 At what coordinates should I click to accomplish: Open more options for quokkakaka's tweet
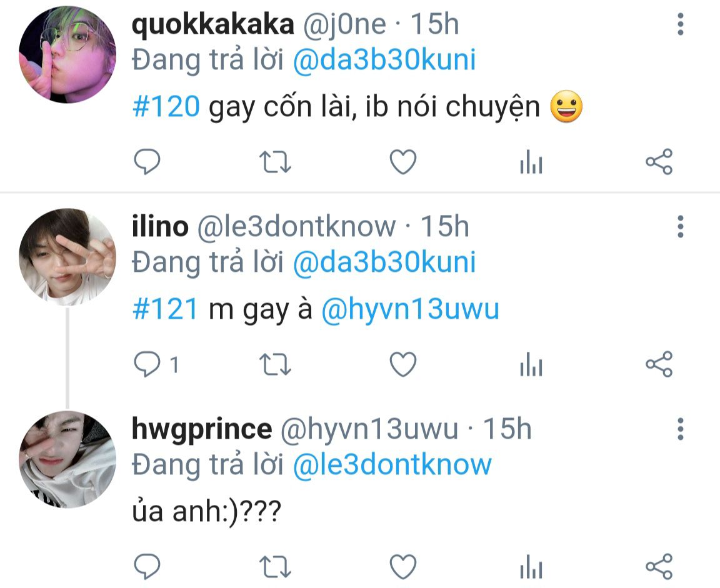tap(681, 24)
